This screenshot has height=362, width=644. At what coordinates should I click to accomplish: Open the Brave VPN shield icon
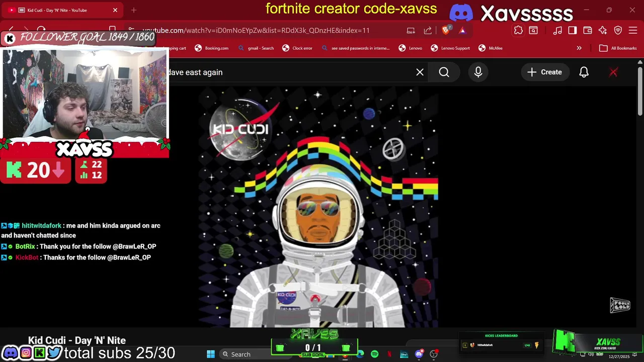(618, 30)
